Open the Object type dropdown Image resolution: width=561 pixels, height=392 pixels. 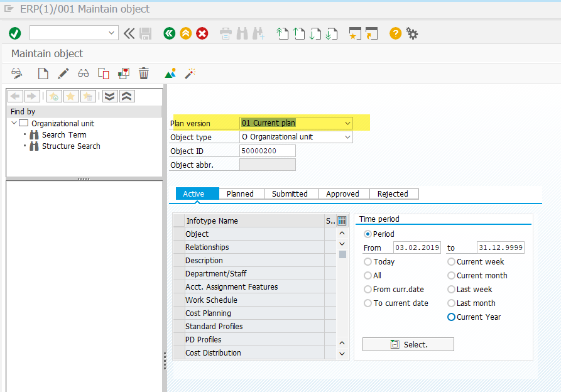(x=347, y=137)
